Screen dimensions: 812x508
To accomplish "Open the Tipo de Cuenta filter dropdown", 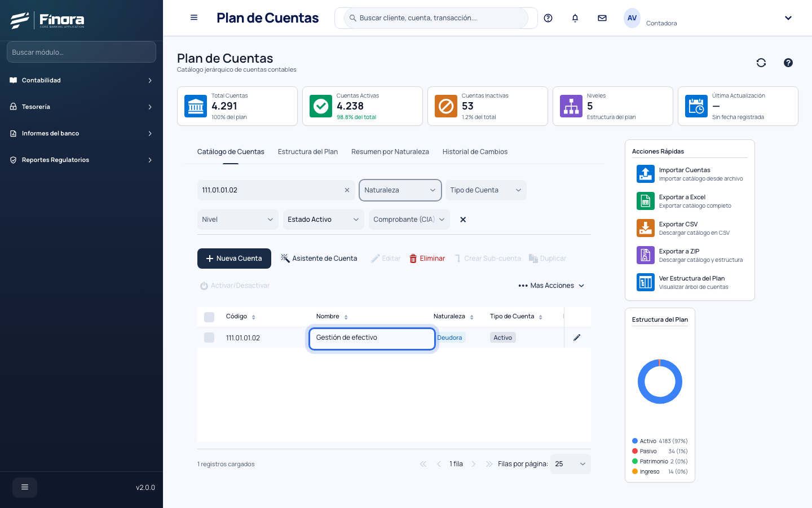I will [486, 190].
